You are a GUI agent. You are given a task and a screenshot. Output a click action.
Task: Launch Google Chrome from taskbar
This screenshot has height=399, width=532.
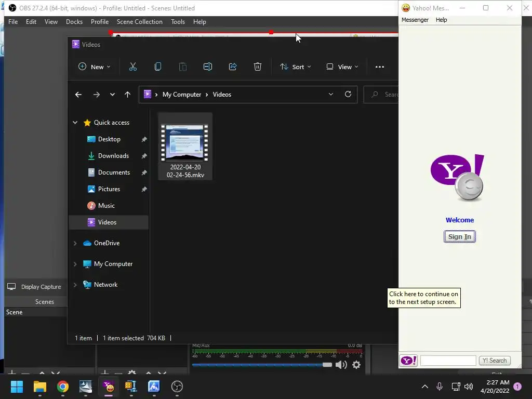[x=63, y=387]
